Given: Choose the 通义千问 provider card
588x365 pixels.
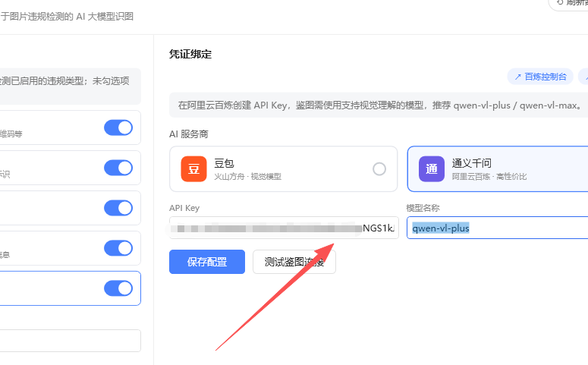Looking at the screenshot, I should (498, 168).
